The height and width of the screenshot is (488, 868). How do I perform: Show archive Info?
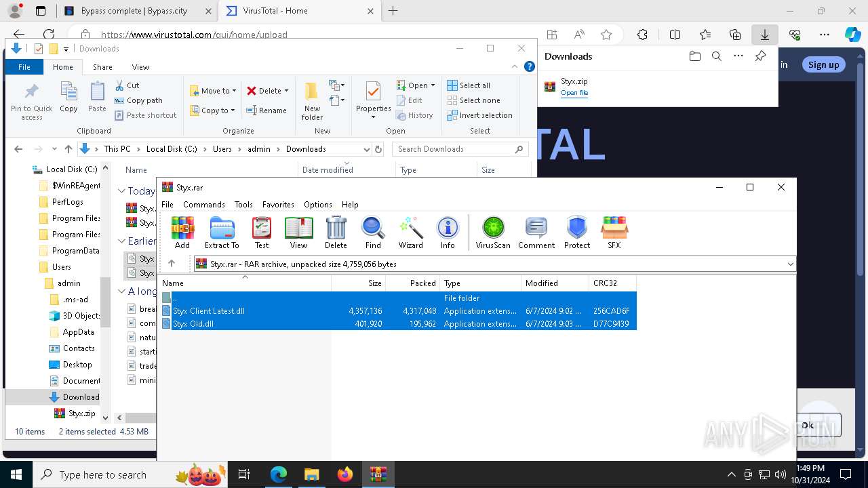[448, 232]
